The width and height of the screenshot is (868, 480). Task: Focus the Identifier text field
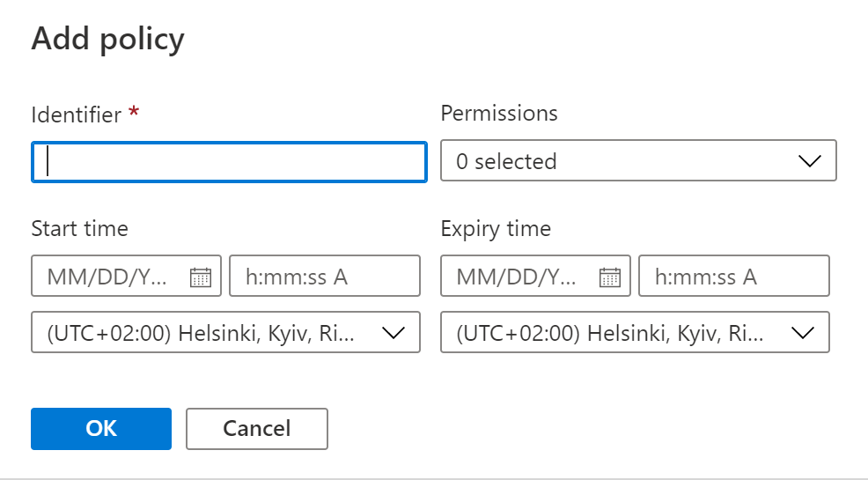pyautogui.click(x=229, y=162)
